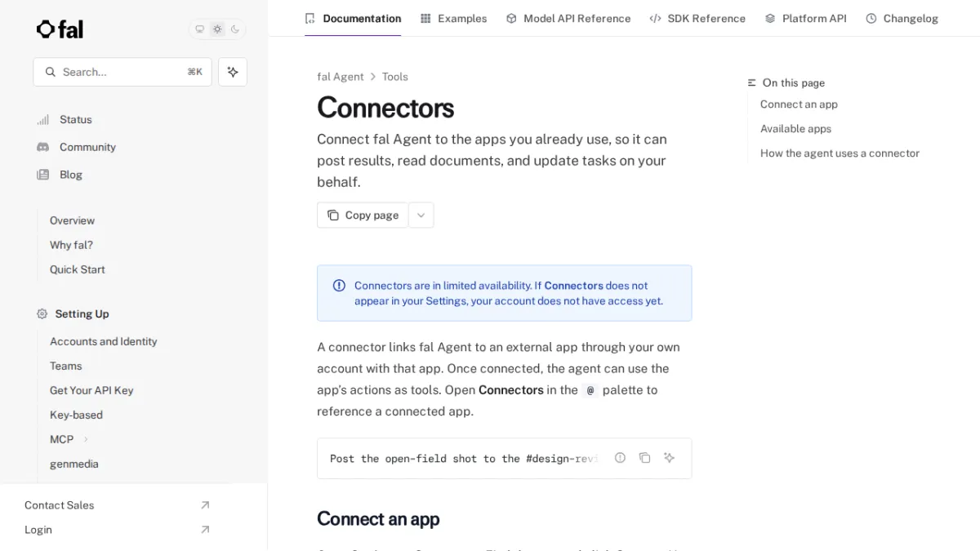The height and width of the screenshot is (551, 980).
Task: Switch to system theme with monitor icon
Action: [x=199, y=29]
